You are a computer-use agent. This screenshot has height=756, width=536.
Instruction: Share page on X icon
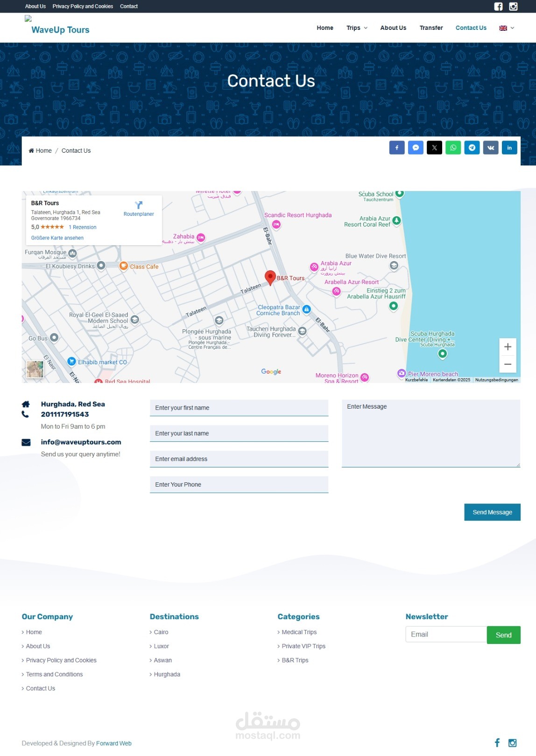coord(434,148)
